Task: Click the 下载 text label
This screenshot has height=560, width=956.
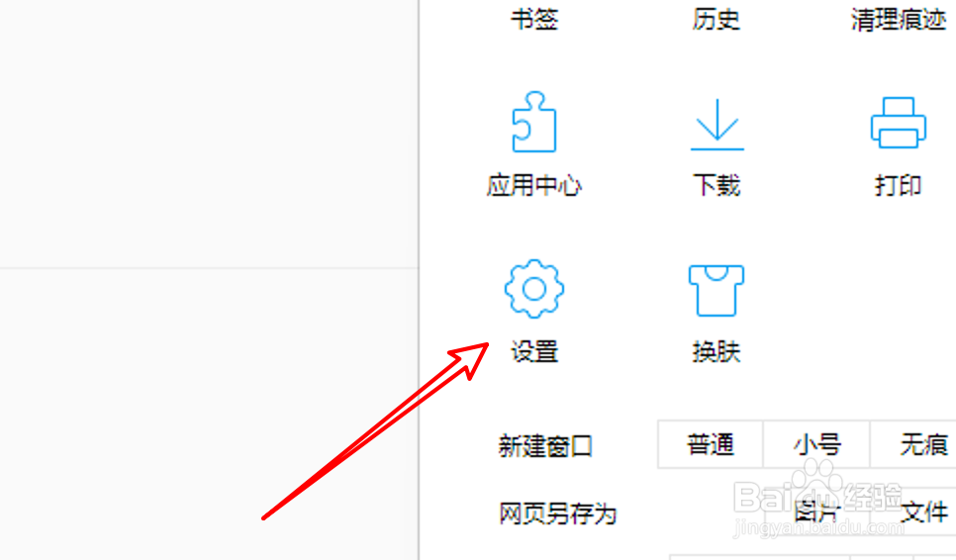Action: point(717,185)
